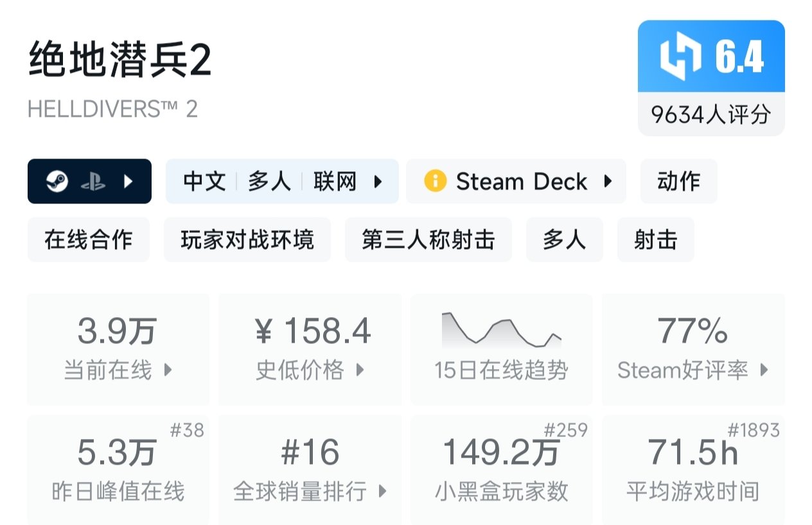Image resolution: width=812 pixels, height=525 pixels.
Task: Select the 在线合作 tag
Action: point(88,239)
